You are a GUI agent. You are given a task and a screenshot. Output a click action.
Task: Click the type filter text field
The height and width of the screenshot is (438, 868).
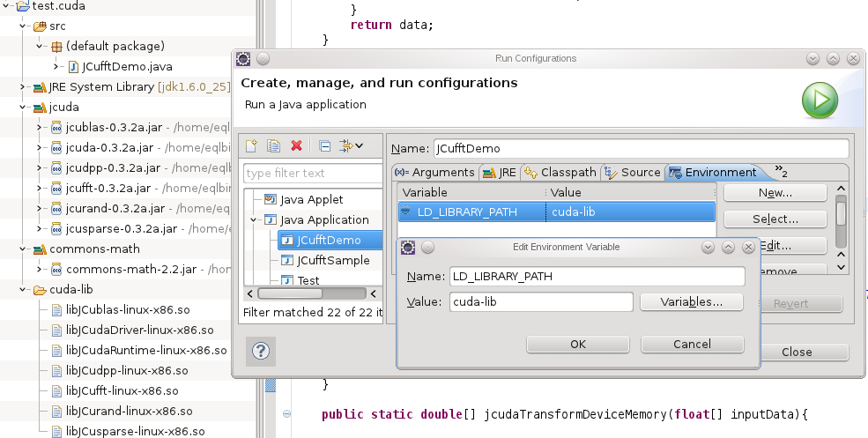[313, 173]
